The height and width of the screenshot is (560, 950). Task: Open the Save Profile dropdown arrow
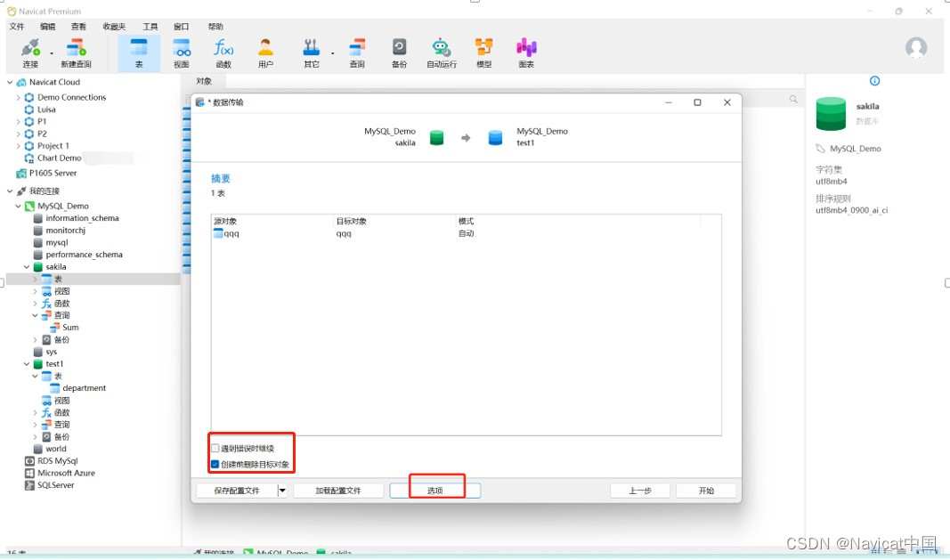point(282,491)
